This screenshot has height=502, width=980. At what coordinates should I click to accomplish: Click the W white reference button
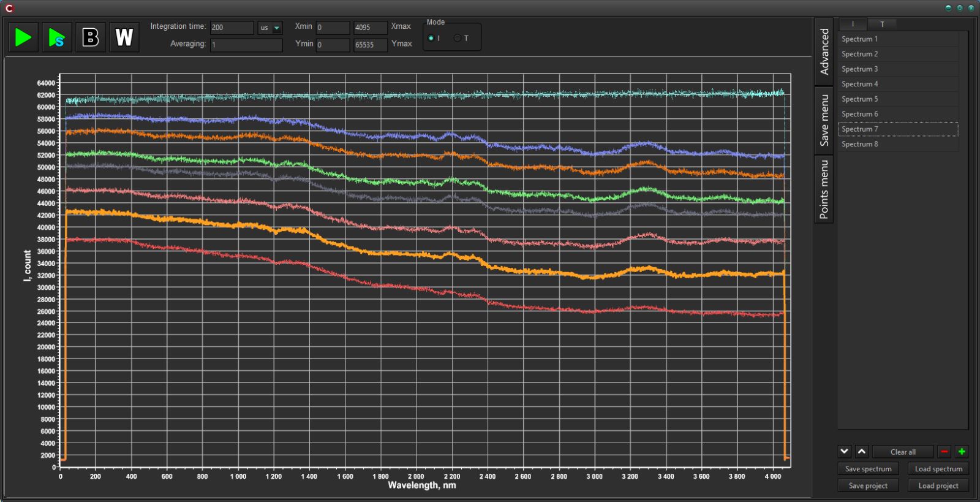click(124, 37)
